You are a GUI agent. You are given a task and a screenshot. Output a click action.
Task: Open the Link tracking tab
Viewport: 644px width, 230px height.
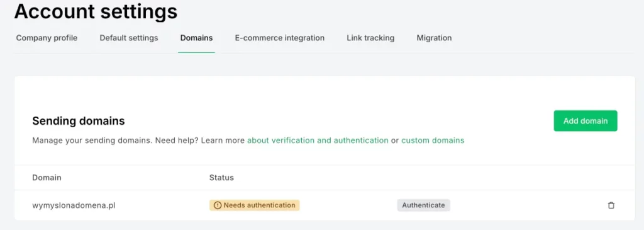coord(370,38)
